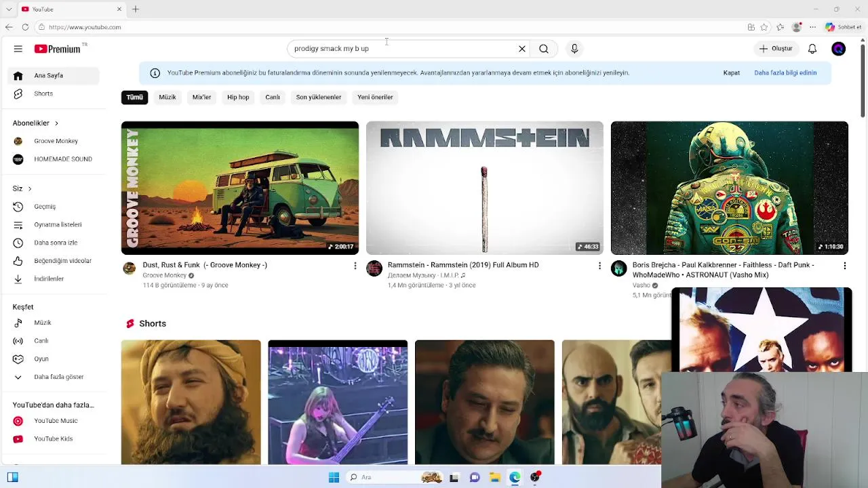Click the Rammstein video title
This screenshot has height=488, width=868.
coord(463,265)
